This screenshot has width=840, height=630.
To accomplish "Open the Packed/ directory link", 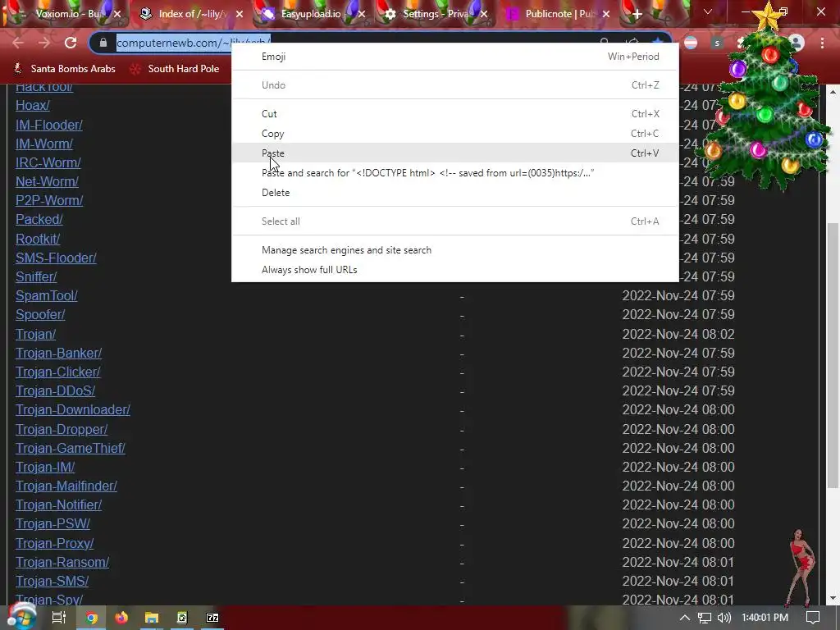I will (39, 219).
